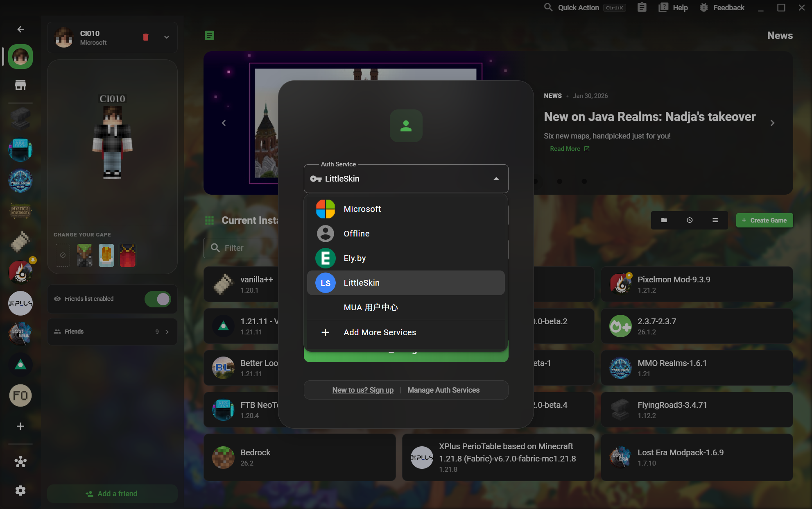
Task: Click the vanilla++ sidebar instance icon
Action: point(20,242)
